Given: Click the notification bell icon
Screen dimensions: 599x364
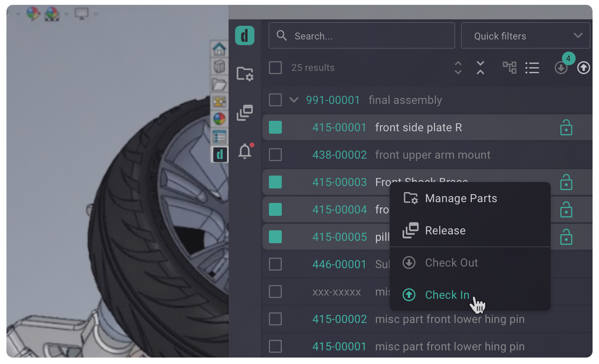Looking at the screenshot, I should 245,151.
